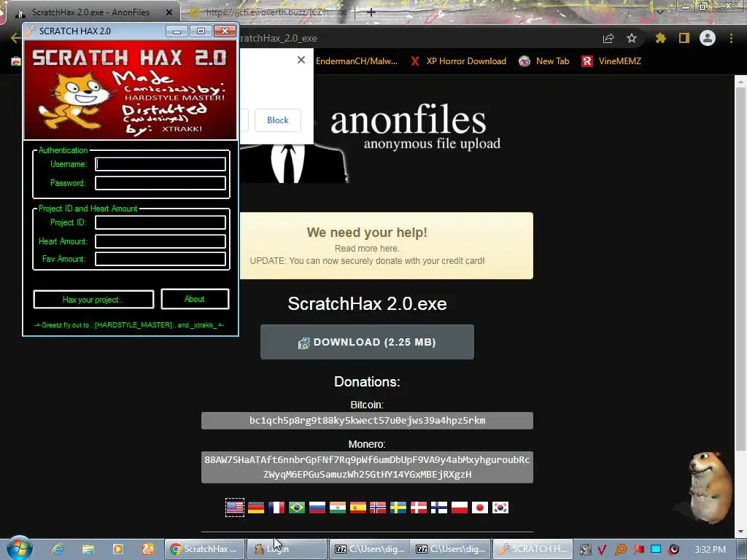The image size is (747, 560).
Task: Open the XP Horror Download bookmark
Action: [458, 61]
